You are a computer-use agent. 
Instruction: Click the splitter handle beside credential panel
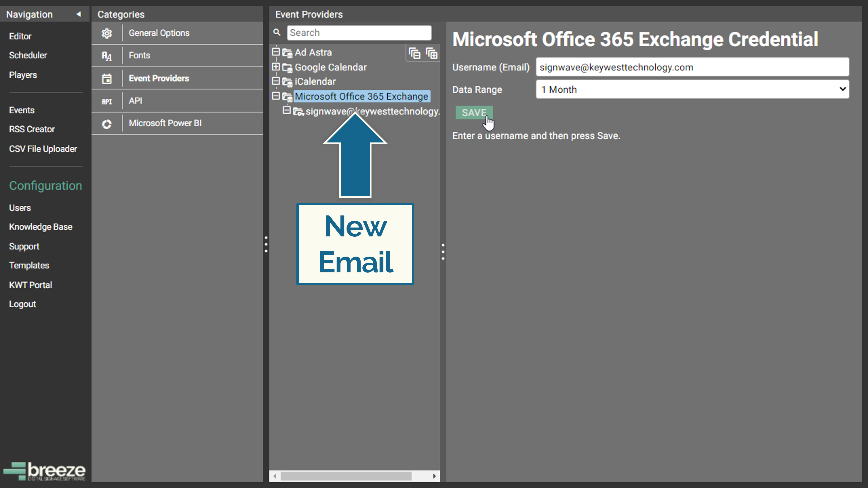[x=443, y=252]
